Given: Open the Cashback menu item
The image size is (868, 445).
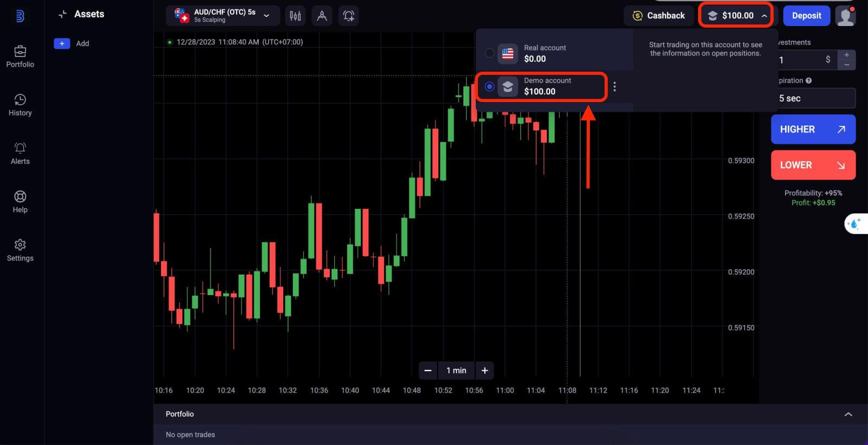Looking at the screenshot, I should (x=659, y=16).
